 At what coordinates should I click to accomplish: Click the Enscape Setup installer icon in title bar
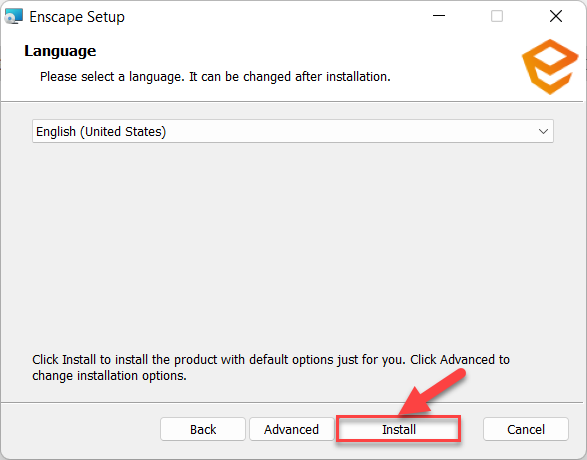point(14,16)
